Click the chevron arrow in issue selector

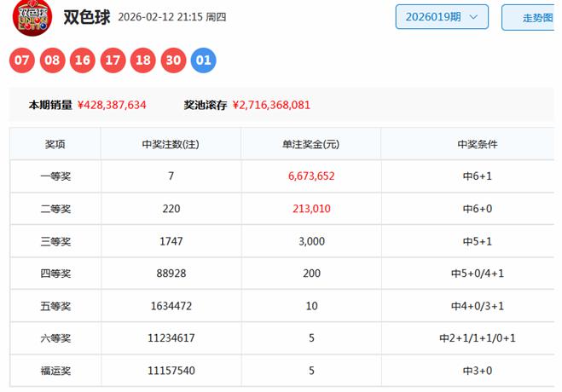(x=474, y=17)
